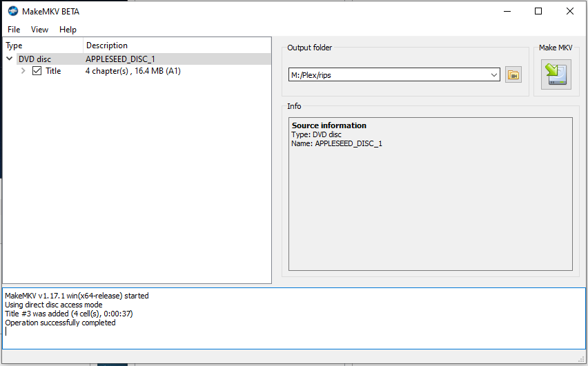Click the Make MKV disc-to-file icon button
The width and height of the screenshot is (588, 366).
point(556,74)
